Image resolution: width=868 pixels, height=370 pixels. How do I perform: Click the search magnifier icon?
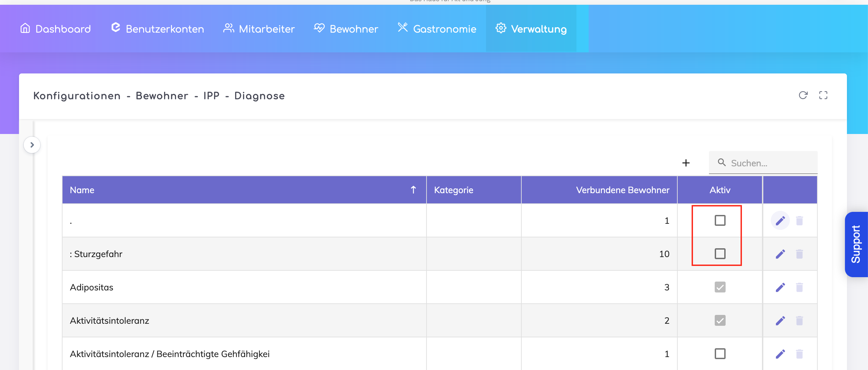pyautogui.click(x=722, y=163)
